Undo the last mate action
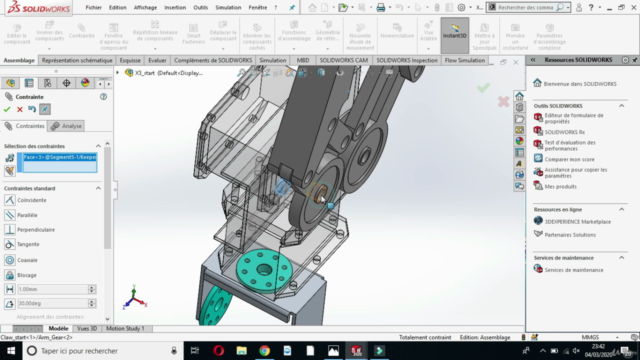The height and width of the screenshot is (360, 640). point(32,109)
